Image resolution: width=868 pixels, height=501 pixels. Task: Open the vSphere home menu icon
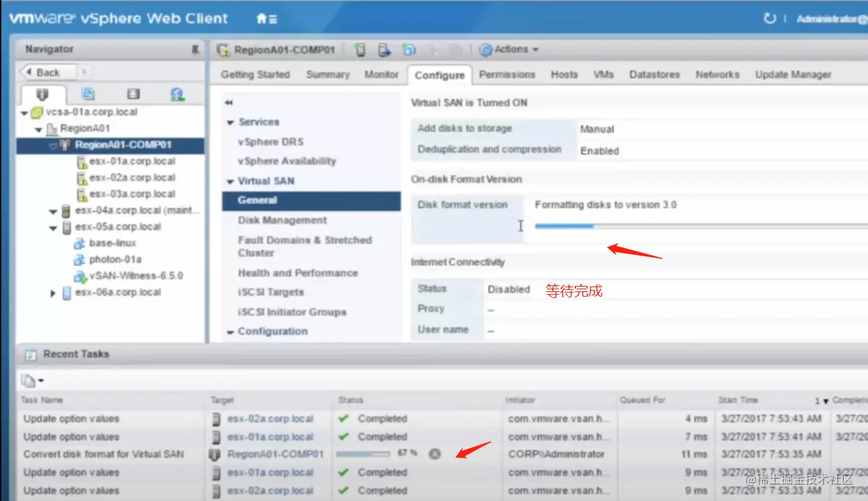pos(266,19)
